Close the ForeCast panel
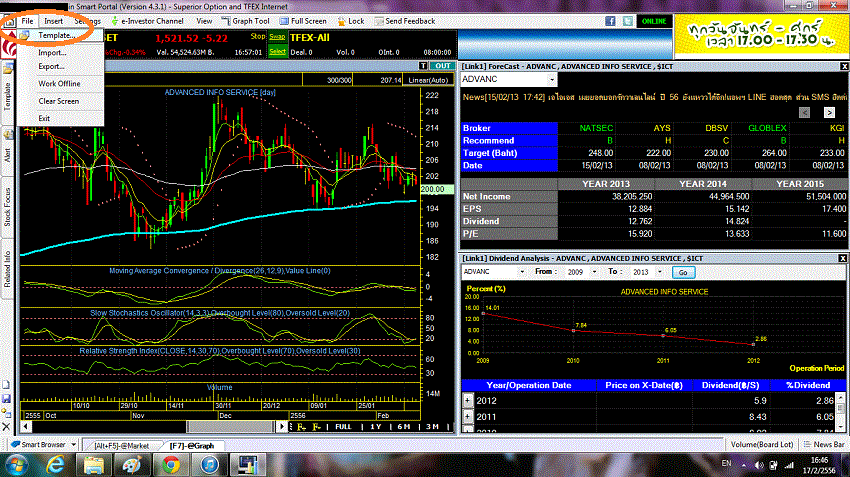Viewport: 850px width, 477px height. pos(844,66)
